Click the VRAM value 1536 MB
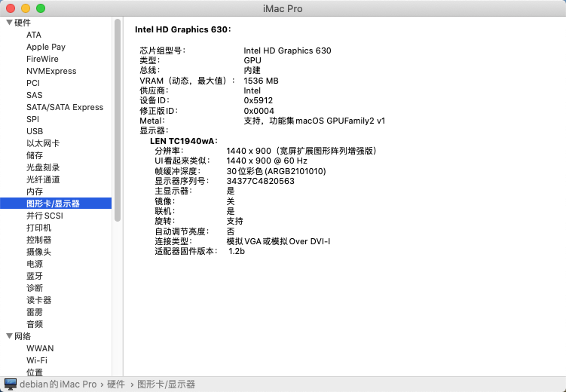The image size is (566, 392). pyautogui.click(x=261, y=81)
